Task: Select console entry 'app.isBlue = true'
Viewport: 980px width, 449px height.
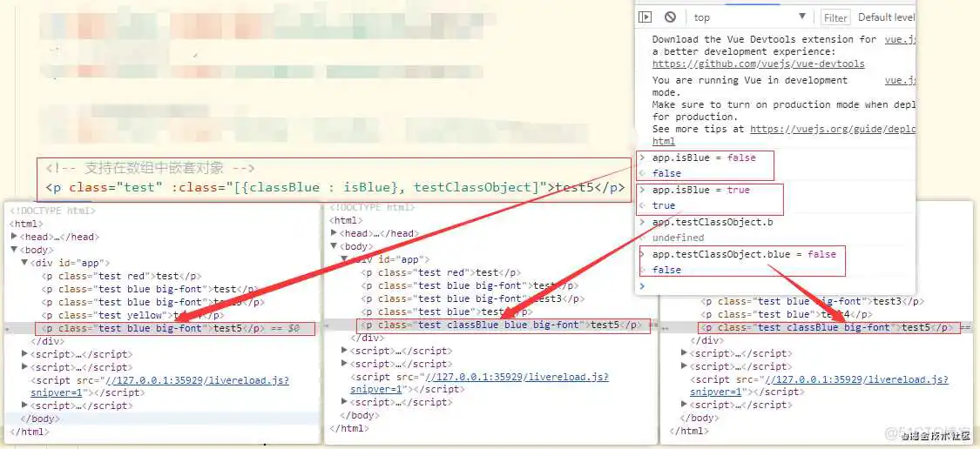Action: click(700, 190)
